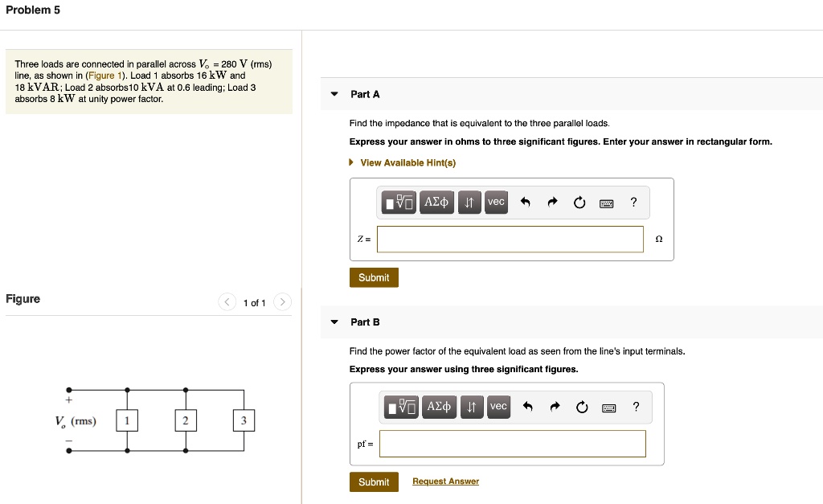Viewport: 823px width, 504px height.
Task: Submit the Part A answer
Action: (374, 277)
